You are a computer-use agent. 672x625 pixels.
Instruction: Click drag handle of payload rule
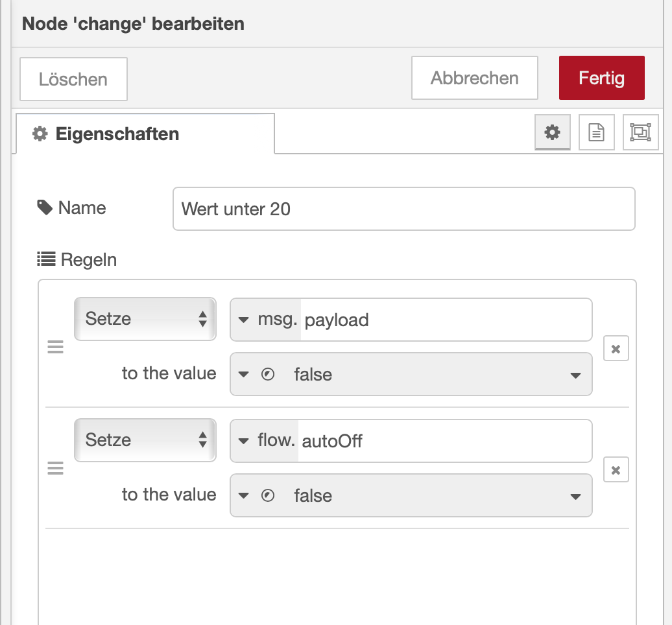pos(56,348)
